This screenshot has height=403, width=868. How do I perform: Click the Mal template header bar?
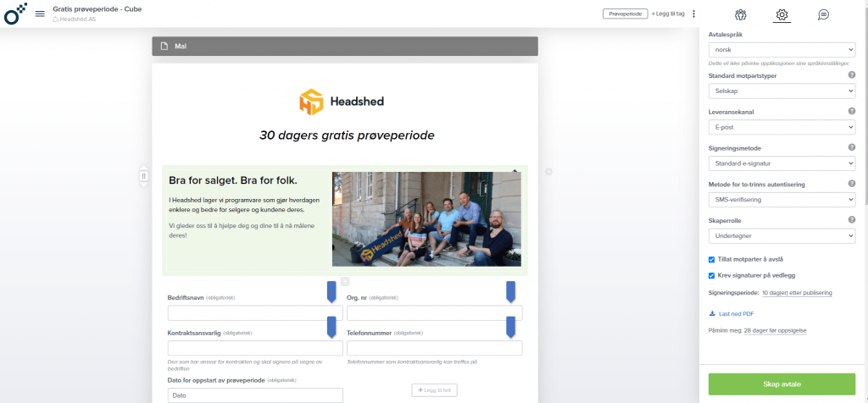coord(345,47)
